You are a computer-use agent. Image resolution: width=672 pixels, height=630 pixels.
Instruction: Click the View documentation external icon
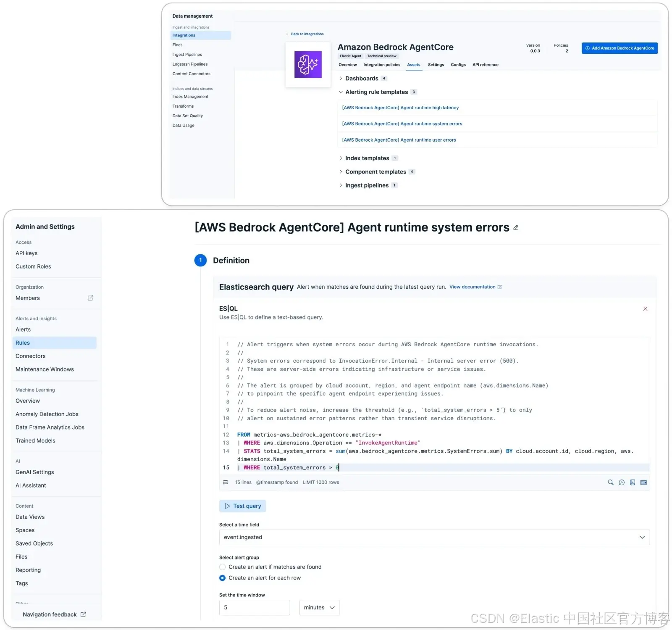click(x=500, y=287)
